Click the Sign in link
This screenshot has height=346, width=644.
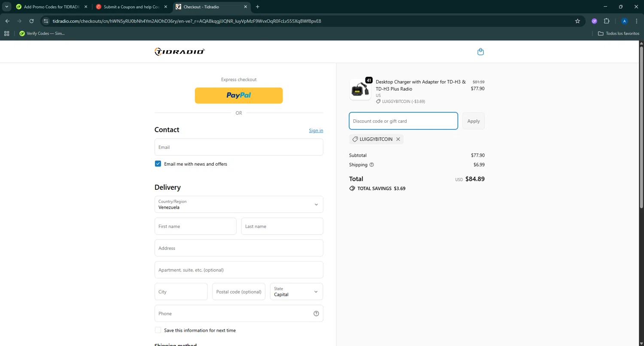[x=316, y=131]
